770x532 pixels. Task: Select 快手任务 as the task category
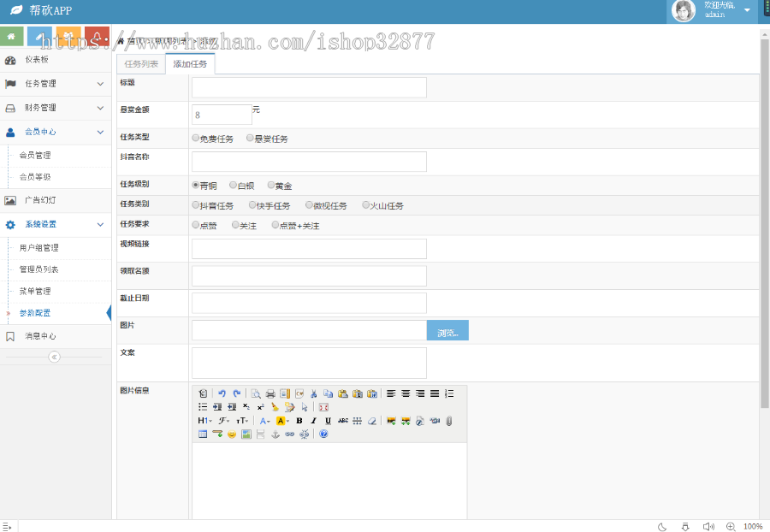[x=251, y=205]
